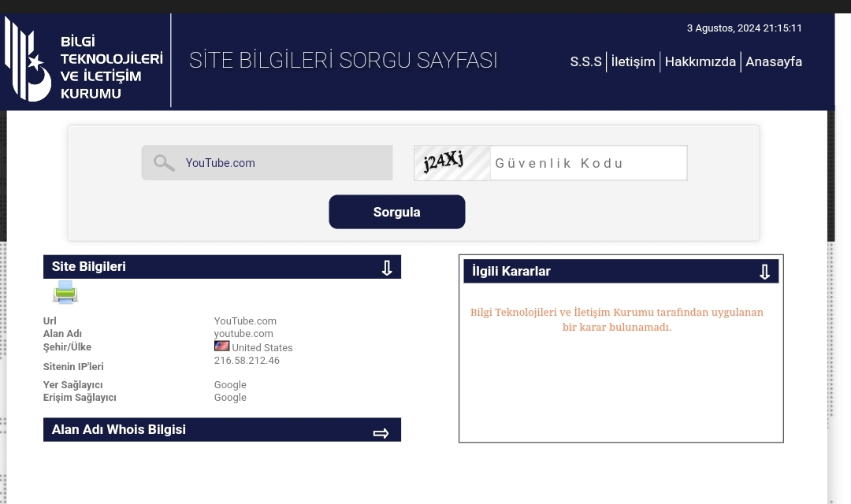Viewport: 851px width, 504px height.
Task: Click the no decision found message
Action: coord(616,320)
